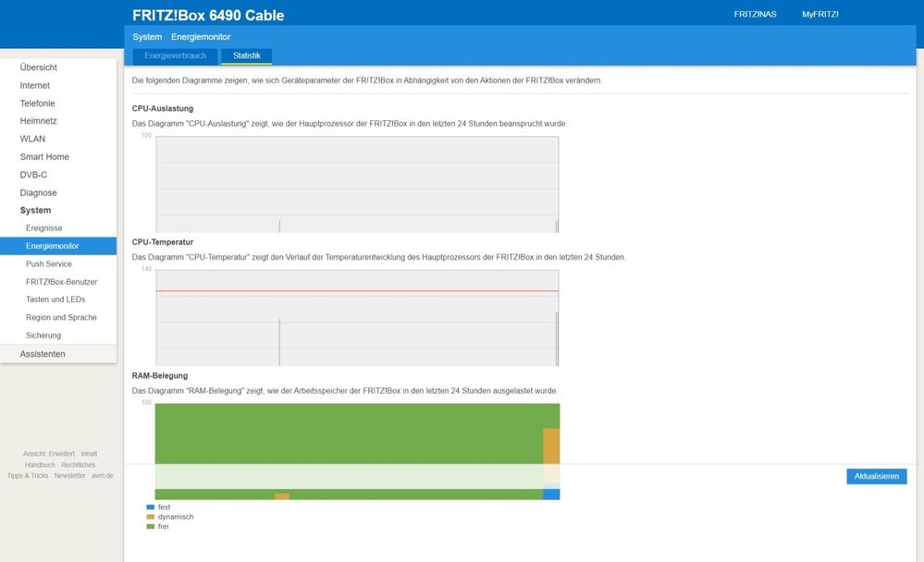Collapse the System menu section
This screenshot has width=924, height=562.
point(35,211)
